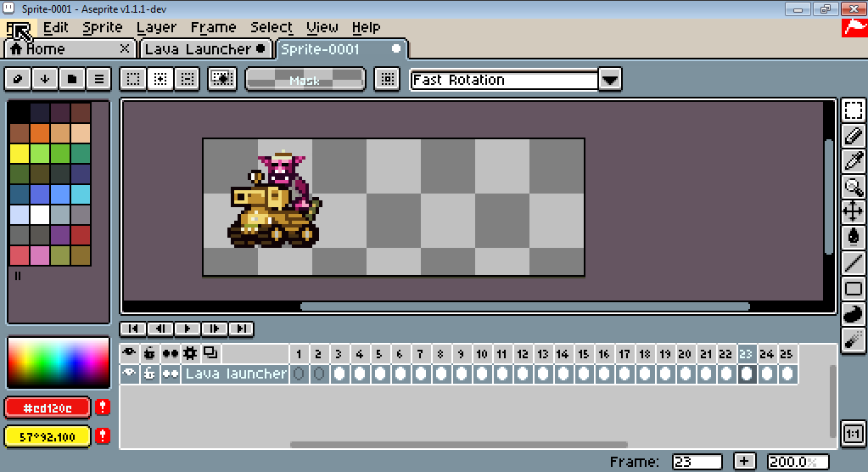Select the Pencil tool

point(853,136)
